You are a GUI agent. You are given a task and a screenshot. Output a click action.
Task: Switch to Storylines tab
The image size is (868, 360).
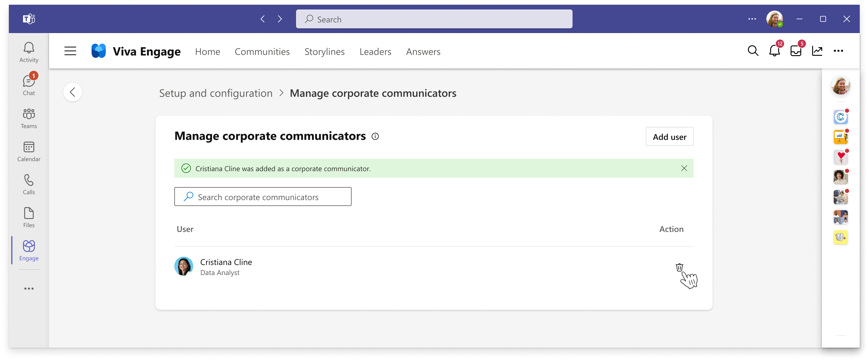click(x=324, y=51)
